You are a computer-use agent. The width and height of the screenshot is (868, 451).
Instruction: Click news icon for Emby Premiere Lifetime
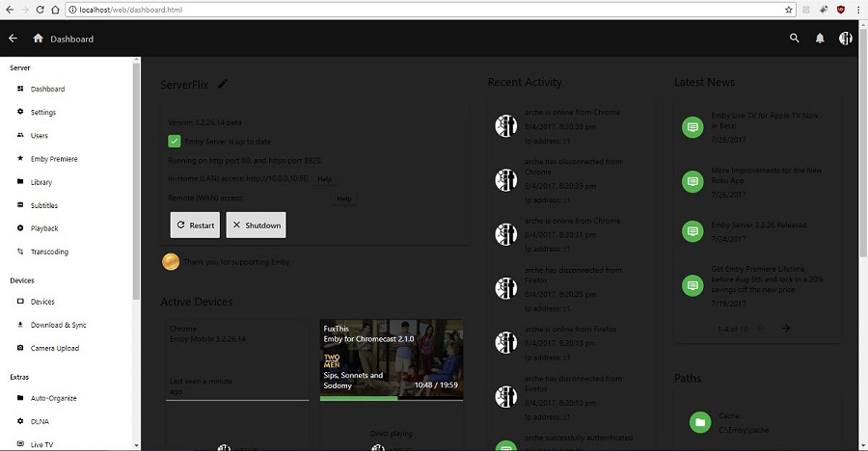click(692, 285)
